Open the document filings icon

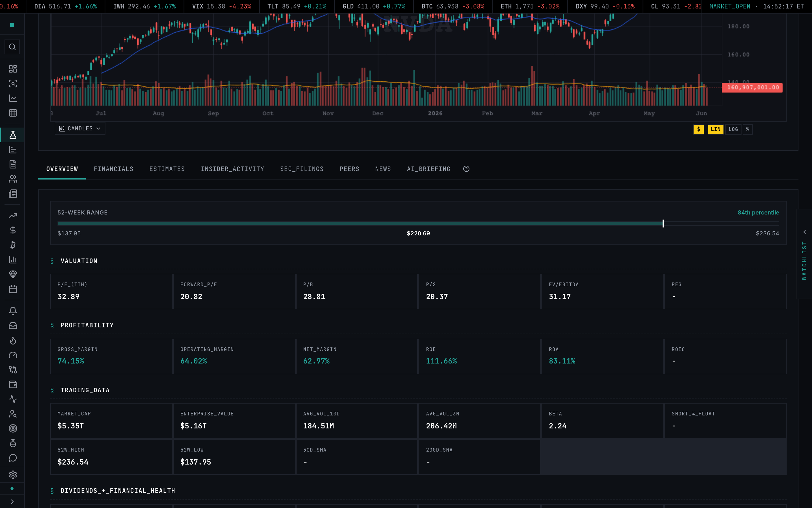click(x=13, y=164)
